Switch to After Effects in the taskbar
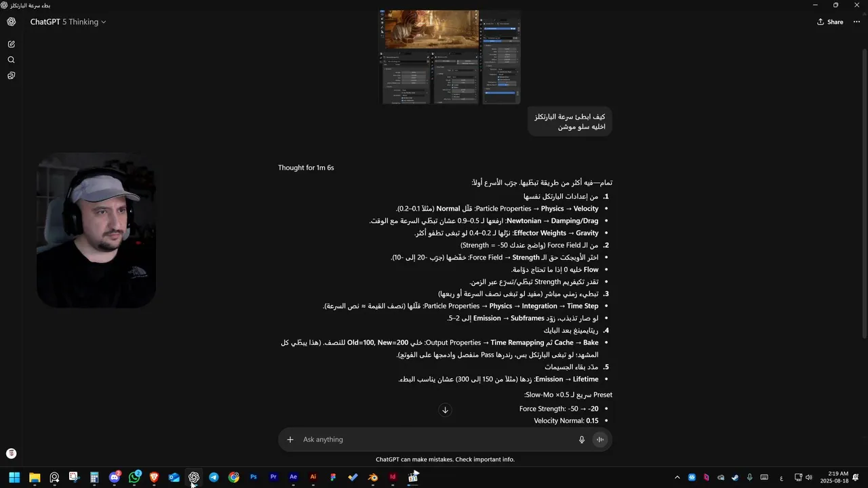Viewport: 868px width, 488px height. [x=294, y=477]
